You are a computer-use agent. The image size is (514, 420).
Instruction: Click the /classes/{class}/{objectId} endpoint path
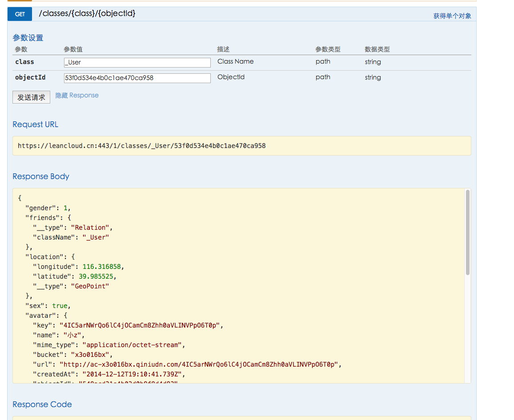(x=87, y=14)
